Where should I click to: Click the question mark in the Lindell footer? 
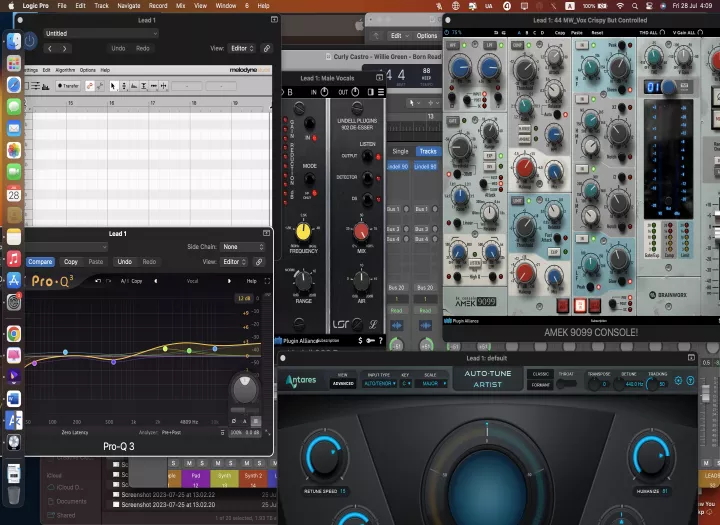point(381,340)
